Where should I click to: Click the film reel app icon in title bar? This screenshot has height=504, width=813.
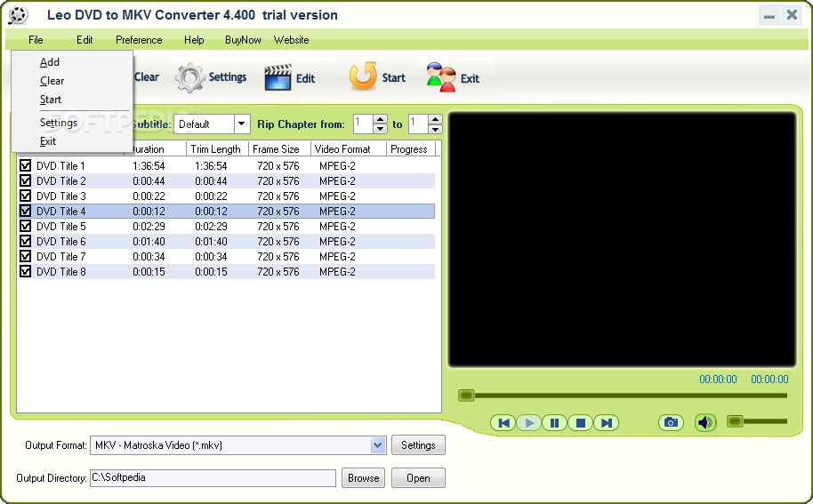point(18,15)
